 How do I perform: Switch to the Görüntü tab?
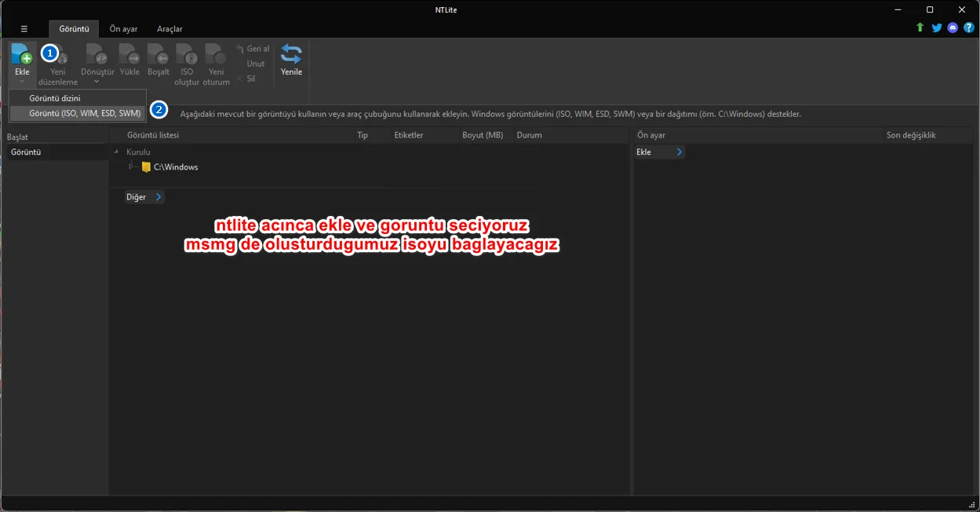[74, 29]
